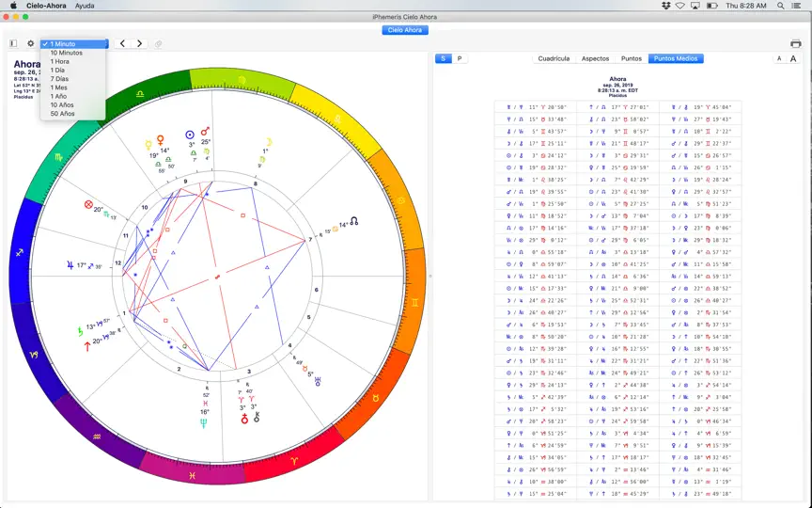812x508 pixels.
Task: Choose 1 Año step interval
Action: coord(73,96)
